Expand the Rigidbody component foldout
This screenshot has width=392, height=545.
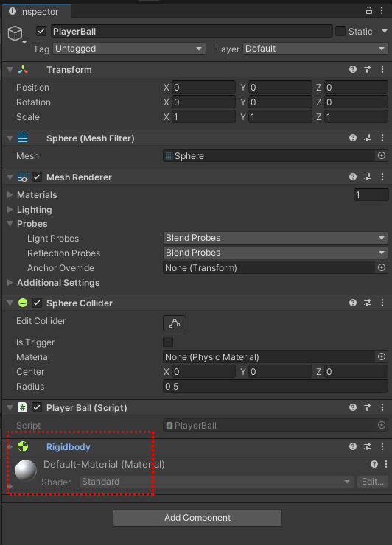pyautogui.click(x=10, y=446)
